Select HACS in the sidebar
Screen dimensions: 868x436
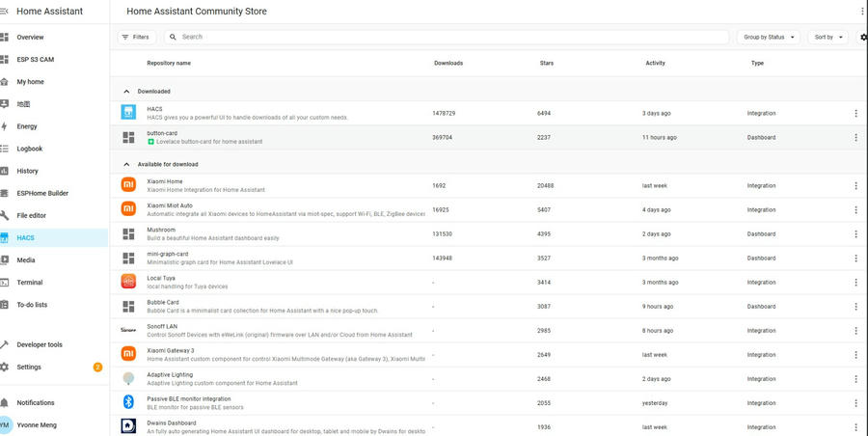pyautogui.click(x=54, y=237)
